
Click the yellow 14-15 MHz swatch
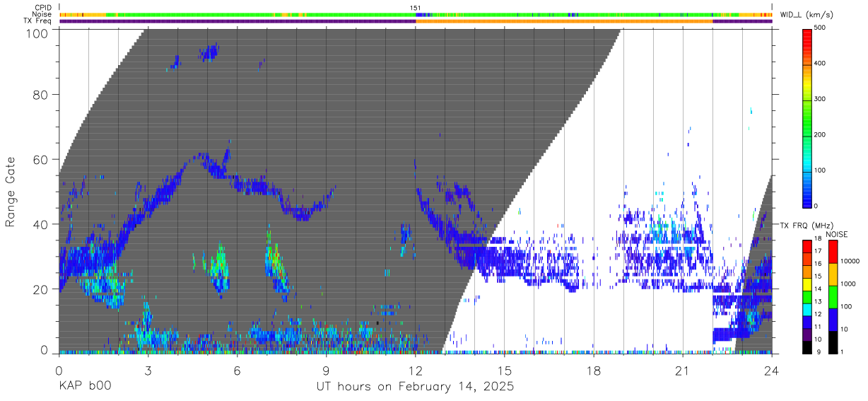point(807,284)
